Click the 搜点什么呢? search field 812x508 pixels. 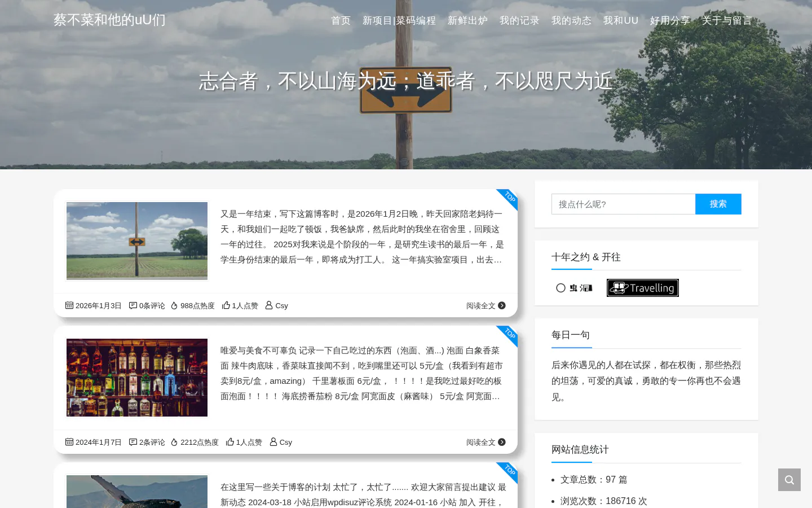[623, 204]
